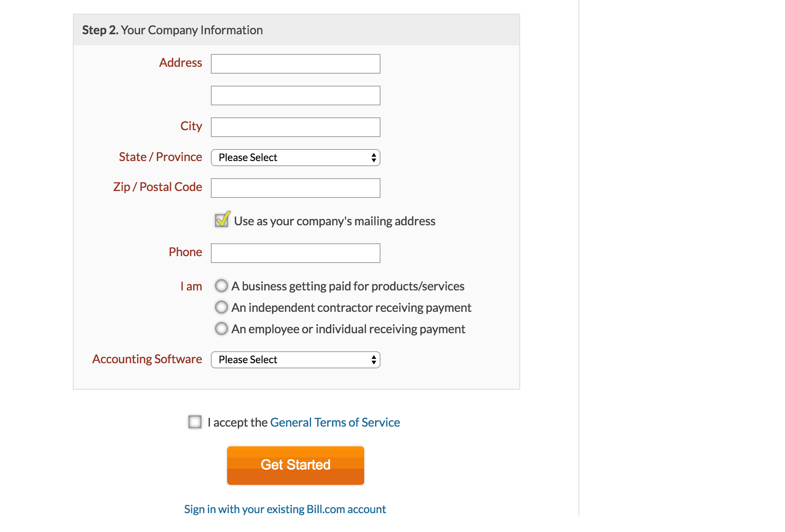Click the Use as mailing address label text
Image resolution: width=785 pixels, height=532 pixels.
pyautogui.click(x=335, y=221)
